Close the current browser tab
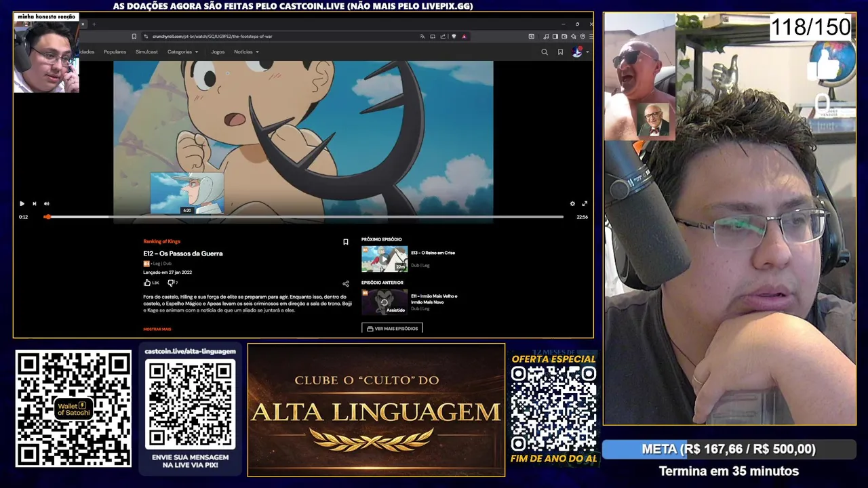 83,24
